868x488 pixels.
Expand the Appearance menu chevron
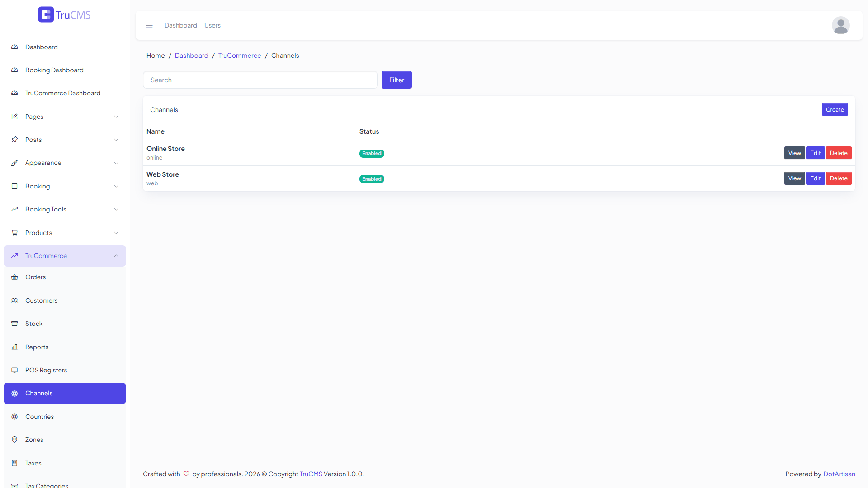(x=116, y=163)
